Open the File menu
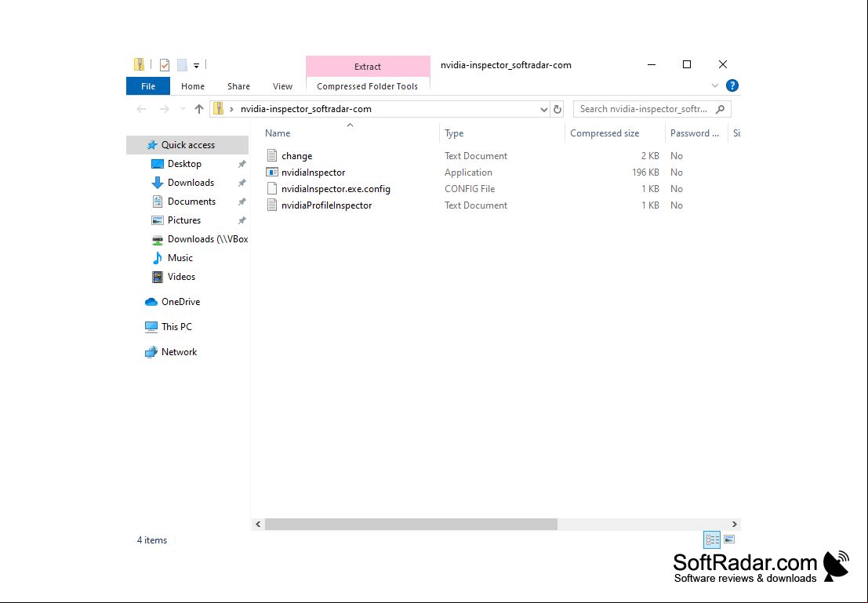This screenshot has width=868, height=603. 148,86
